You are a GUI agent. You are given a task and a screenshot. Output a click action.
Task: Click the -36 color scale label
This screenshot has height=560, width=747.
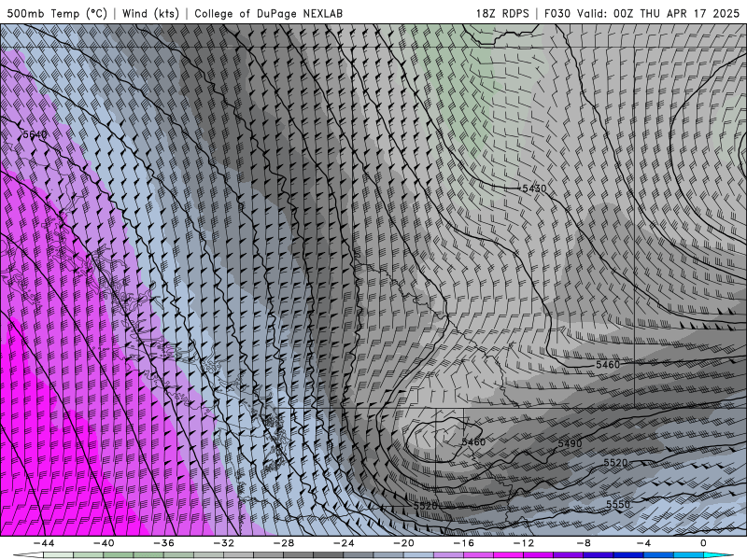point(164,543)
